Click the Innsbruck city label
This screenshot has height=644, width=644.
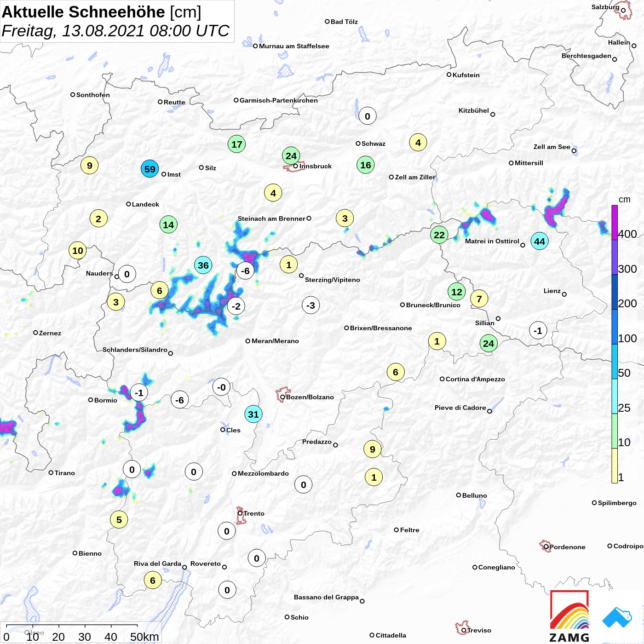[316, 166]
